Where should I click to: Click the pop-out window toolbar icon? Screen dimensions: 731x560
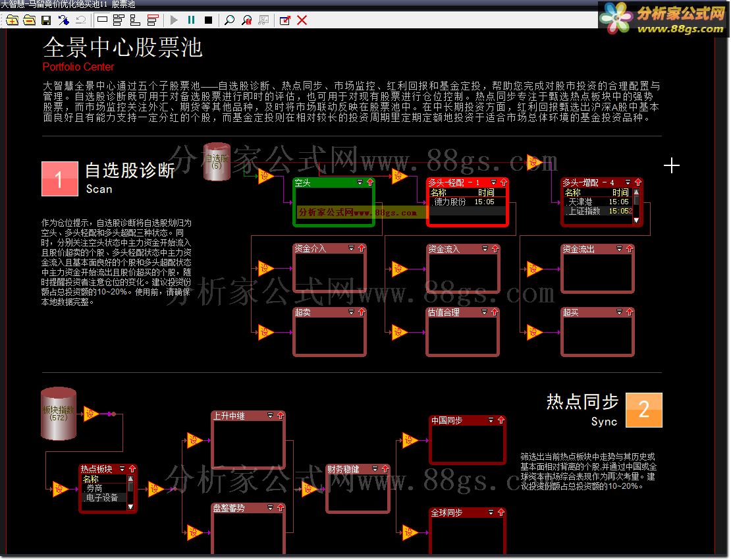tap(285, 20)
